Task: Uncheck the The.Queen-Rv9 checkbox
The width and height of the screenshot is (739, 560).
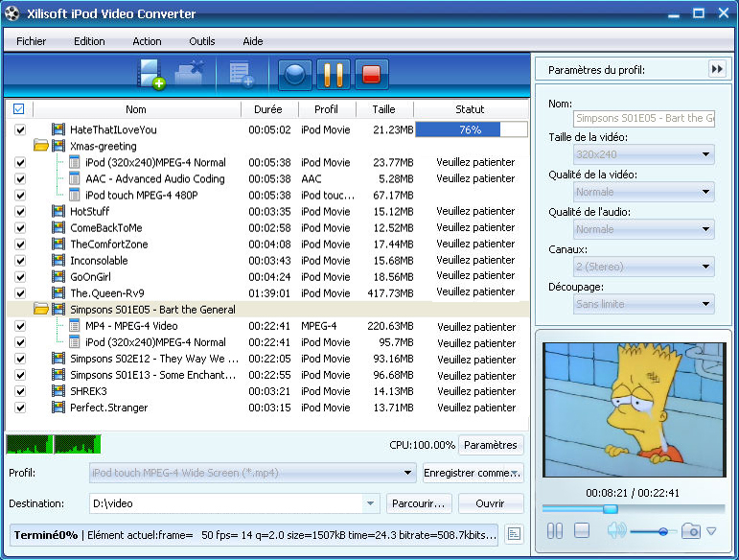Action: point(20,293)
